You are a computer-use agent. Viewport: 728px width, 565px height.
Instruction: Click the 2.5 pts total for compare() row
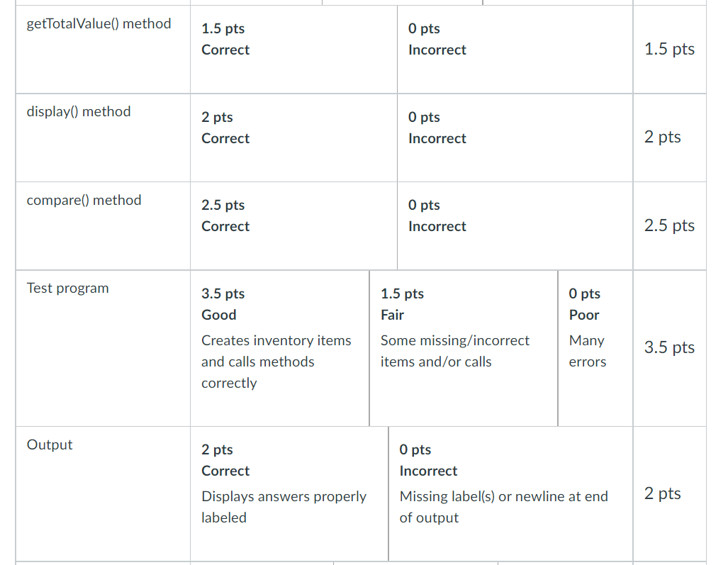(669, 225)
